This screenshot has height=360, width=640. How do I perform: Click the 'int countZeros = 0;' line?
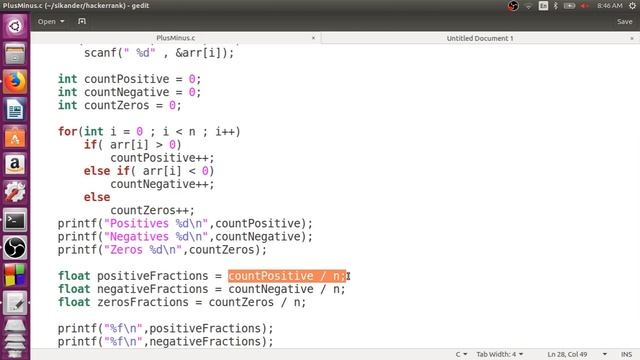tap(119, 105)
